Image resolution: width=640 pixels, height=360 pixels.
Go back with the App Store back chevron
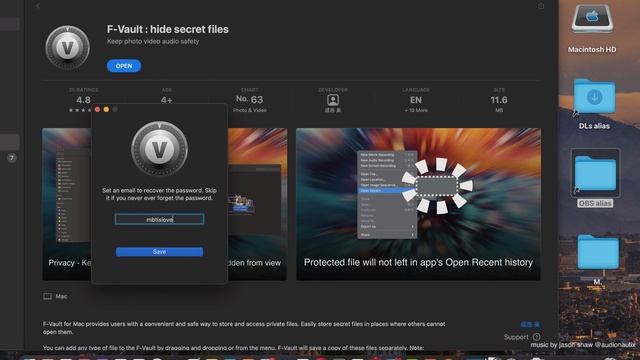(x=38, y=6)
